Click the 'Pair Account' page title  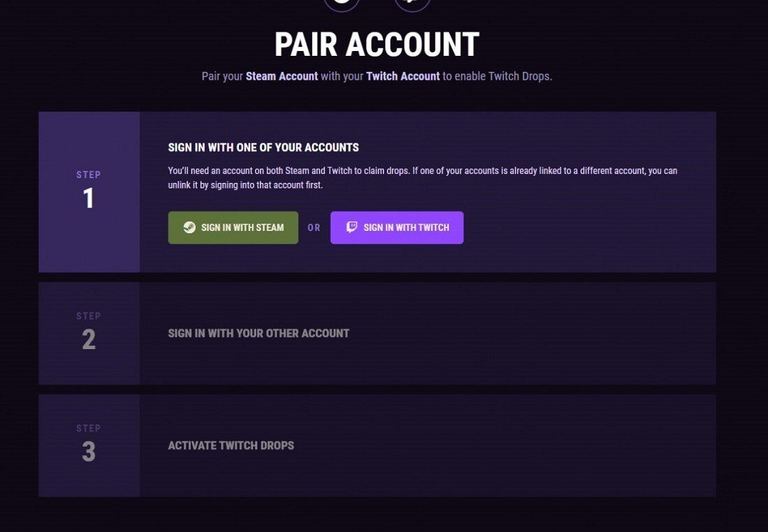(x=376, y=45)
